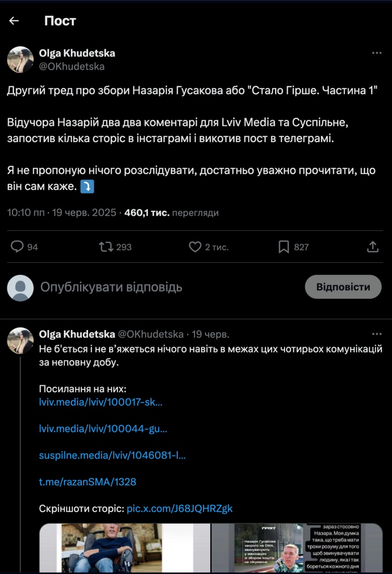Share the post using the upload icon
392x574 pixels.
pos(373,247)
